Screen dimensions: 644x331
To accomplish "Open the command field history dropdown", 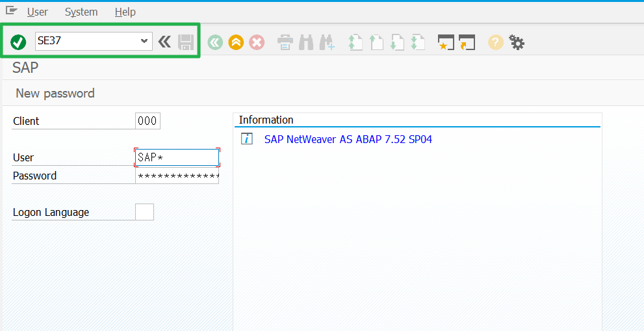I will 144,42.
